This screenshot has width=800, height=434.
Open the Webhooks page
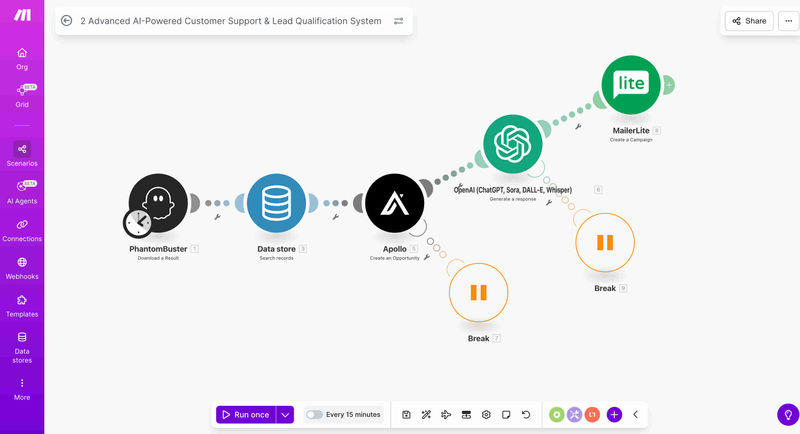click(x=22, y=268)
